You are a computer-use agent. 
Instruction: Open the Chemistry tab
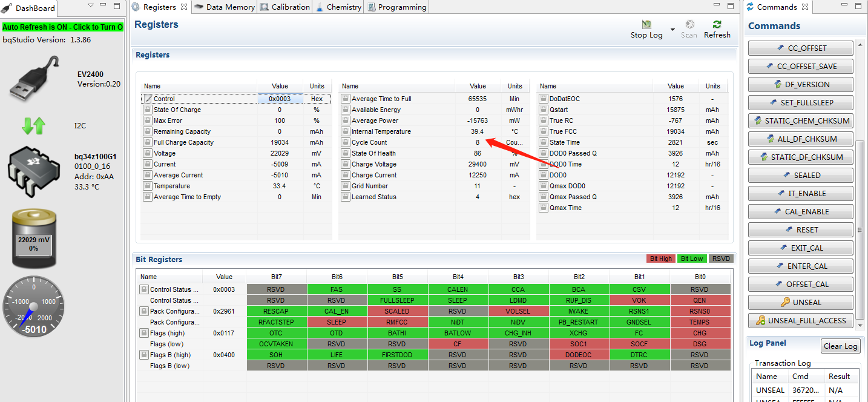[338, 7]
